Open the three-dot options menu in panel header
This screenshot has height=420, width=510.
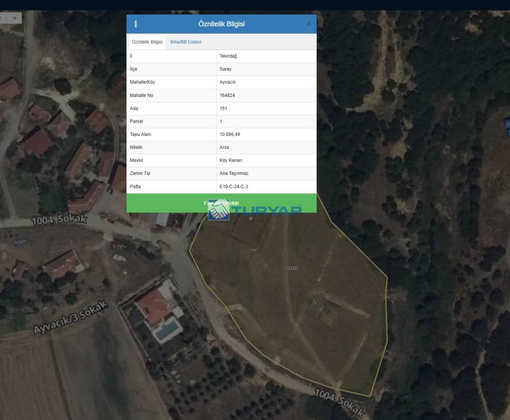pyautogui.click(x=136, y=24)
